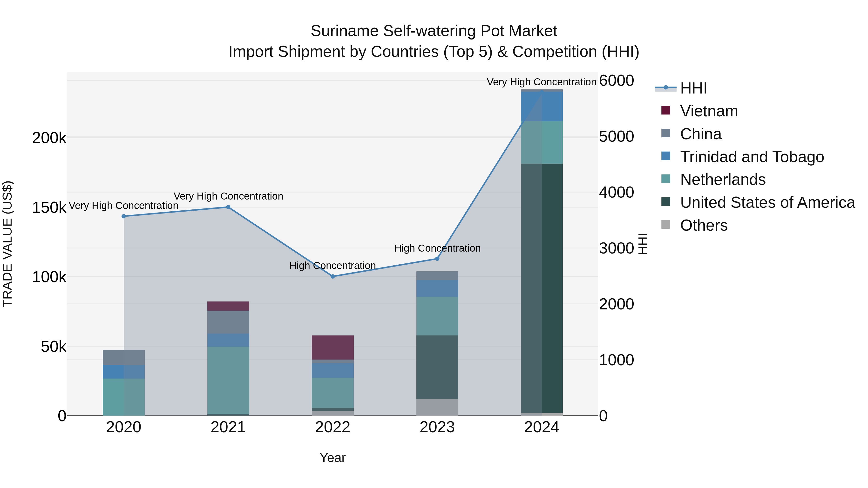Click the 150k left axis tick label
Screen dimensions: 868x488
coord(49,208)
